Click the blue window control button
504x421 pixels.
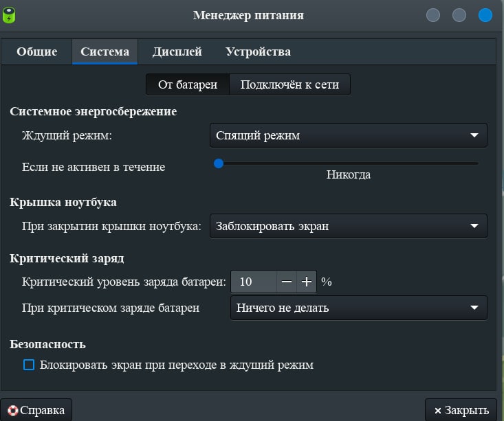(485, 15)
